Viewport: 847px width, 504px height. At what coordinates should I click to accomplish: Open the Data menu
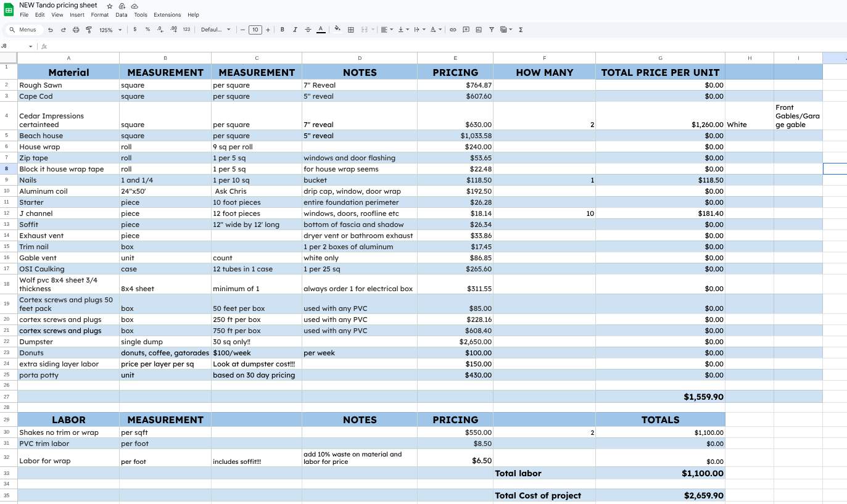(122, 15)
